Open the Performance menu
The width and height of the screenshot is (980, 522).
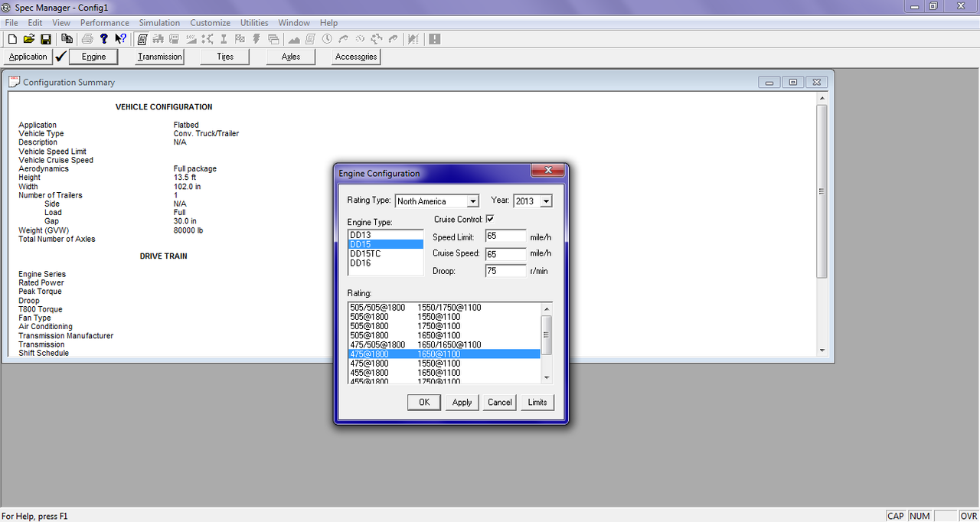click(105, 23)
